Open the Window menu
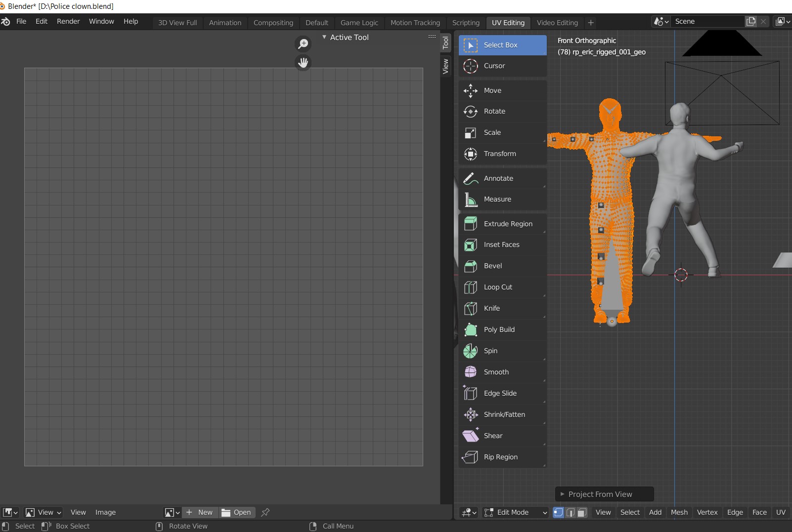Viewport: 792px width, 532px height. pos(101,21)
